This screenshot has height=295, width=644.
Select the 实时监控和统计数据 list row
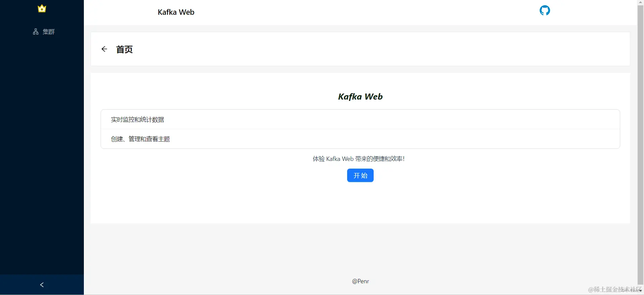click(x=360, y=119)
